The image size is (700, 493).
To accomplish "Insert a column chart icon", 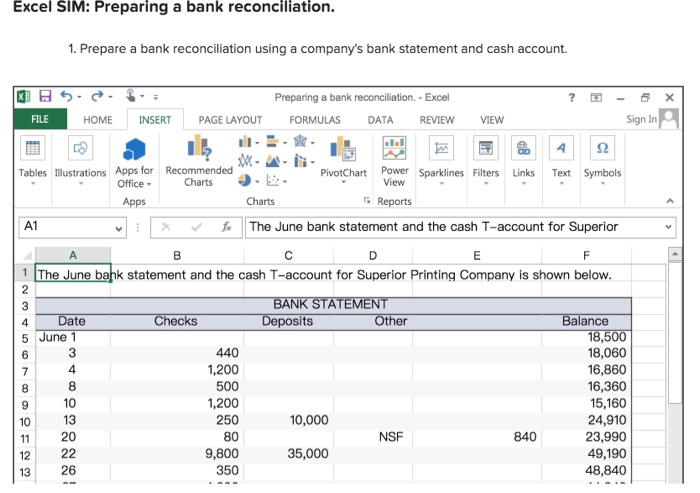I will tap(245, 142).
